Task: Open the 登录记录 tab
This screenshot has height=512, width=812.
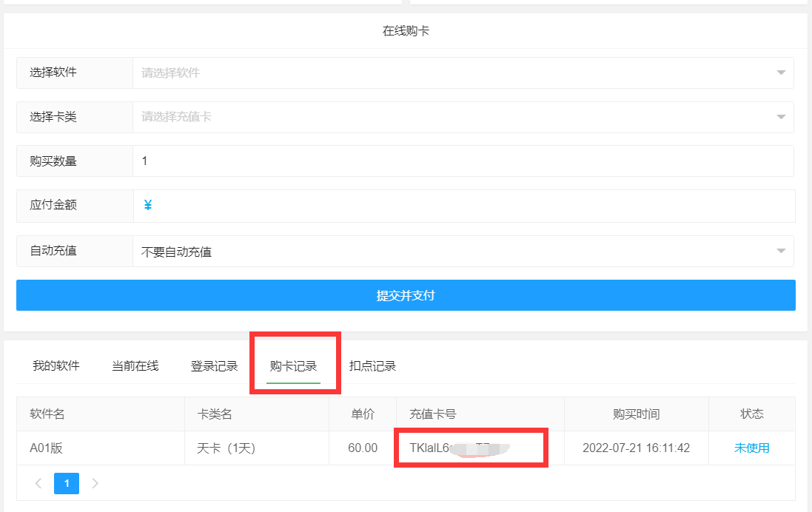Action: 214,366
